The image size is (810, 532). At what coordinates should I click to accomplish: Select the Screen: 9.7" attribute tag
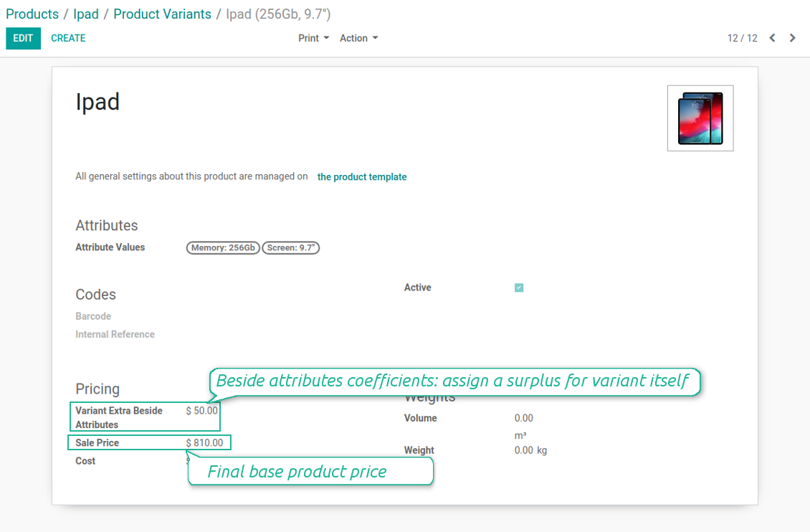click(291, 248)
